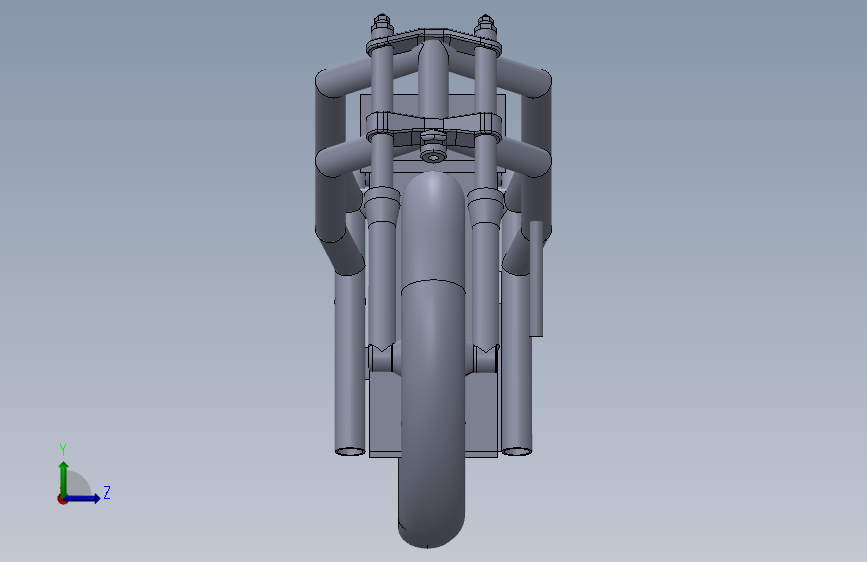Select the right fork tube nut on top
Image resolution: width=867 pixels, height=562 pixels.
click(485, 24)
